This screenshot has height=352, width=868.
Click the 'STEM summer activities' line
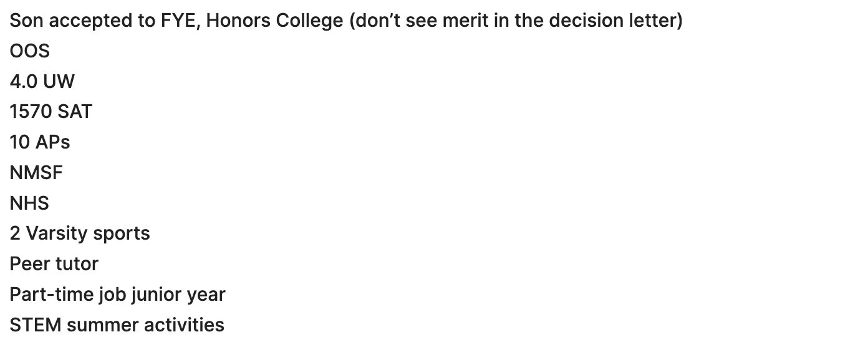117,325
